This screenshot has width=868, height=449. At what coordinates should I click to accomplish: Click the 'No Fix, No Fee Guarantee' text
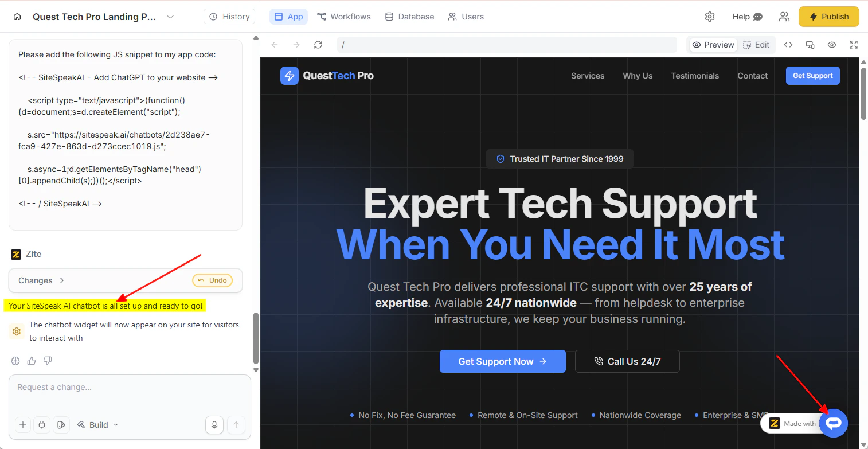click(407, 415)
